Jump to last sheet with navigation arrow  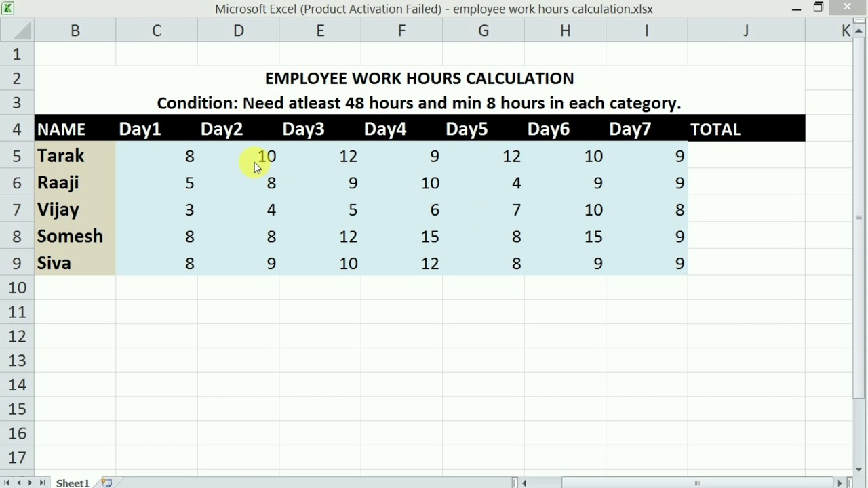tap(42, 483)
